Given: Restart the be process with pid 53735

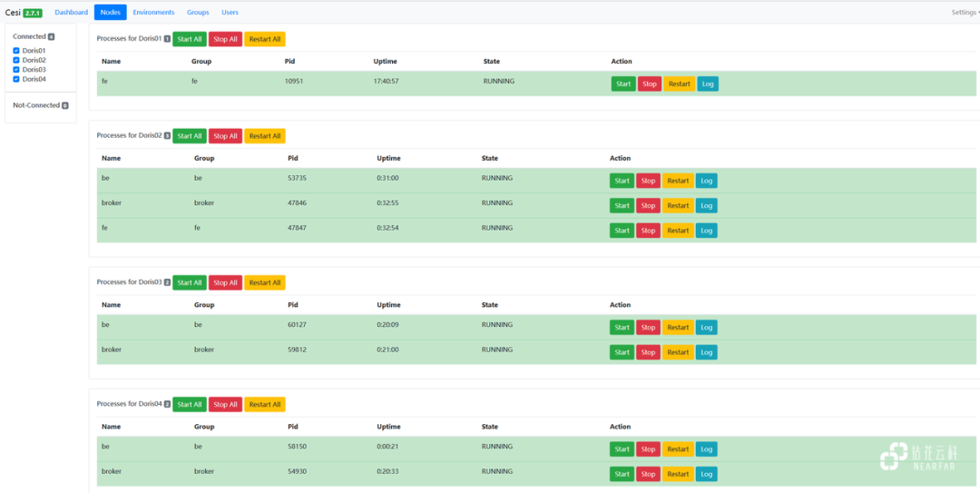Looking at the screenshot, I should [678, 181].
